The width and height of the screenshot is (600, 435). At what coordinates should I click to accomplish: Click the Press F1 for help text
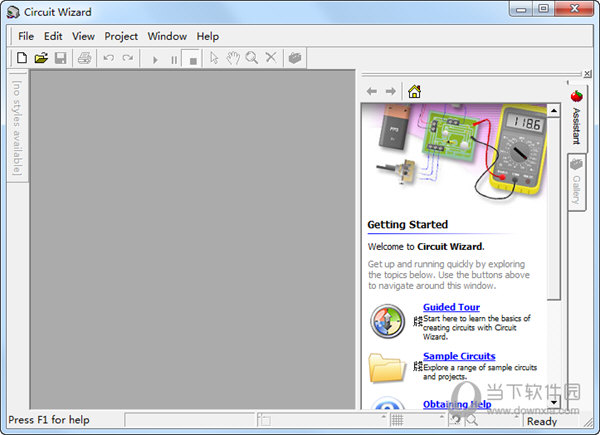point(49,420)
